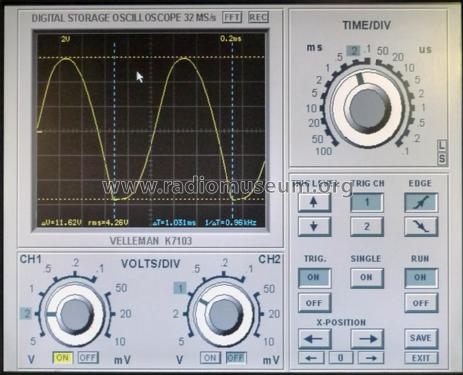Enable SINGLE capture mode ON
This screenshot has width=463, height=375.
367,278
